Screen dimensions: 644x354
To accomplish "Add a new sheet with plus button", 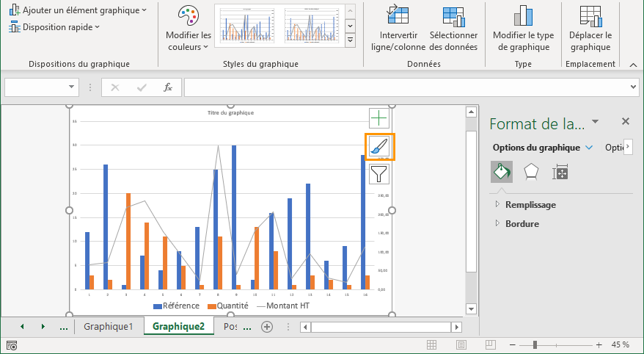I will [x=268, y=327].
